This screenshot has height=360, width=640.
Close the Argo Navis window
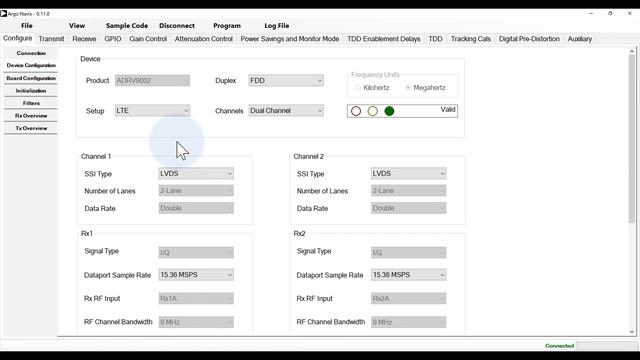[629, 13]
